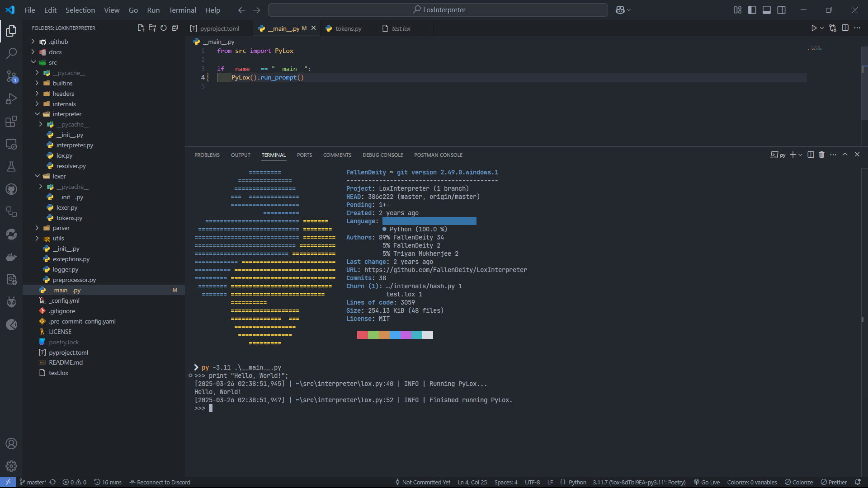
Task: Open the new terminal launch profile dropdown
Action: click(801, 155)
